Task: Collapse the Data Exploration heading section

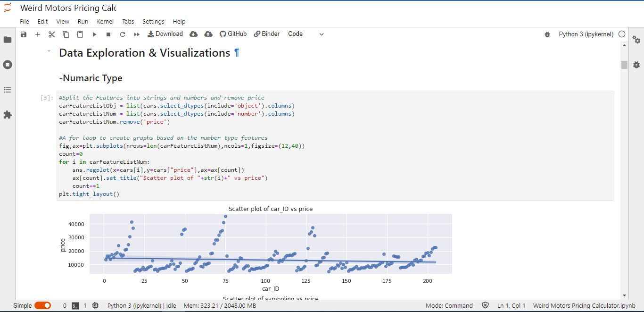Action: (x=49, y=51)
